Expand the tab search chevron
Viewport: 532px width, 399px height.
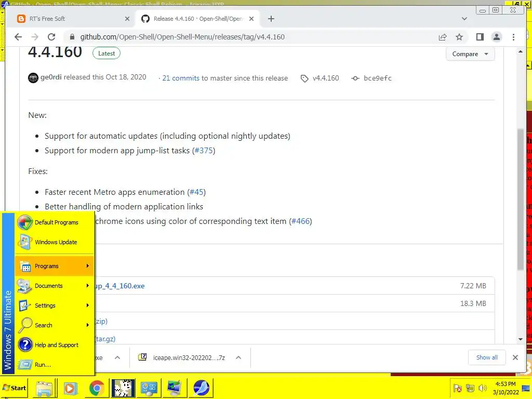(464, 19)
